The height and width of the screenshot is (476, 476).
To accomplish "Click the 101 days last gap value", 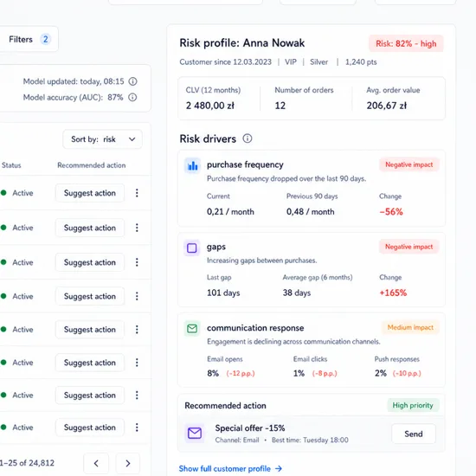I will click(x=223, y=293).
